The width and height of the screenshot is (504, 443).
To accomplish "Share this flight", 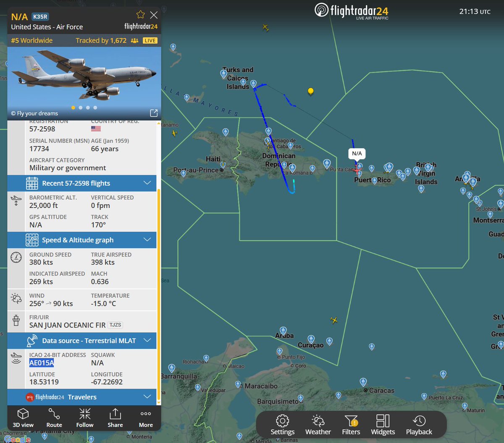I will pyautogui.click(x=115, y=418).
